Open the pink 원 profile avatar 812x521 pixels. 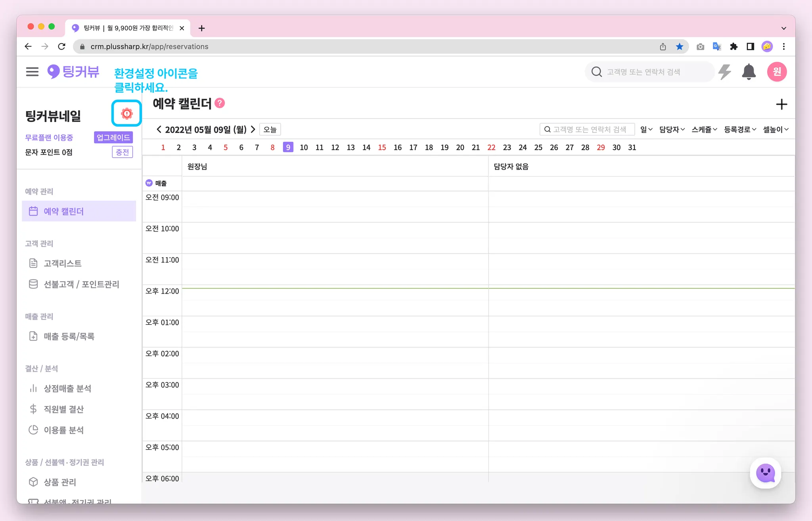pyautogui.click(x=777, y=72)
